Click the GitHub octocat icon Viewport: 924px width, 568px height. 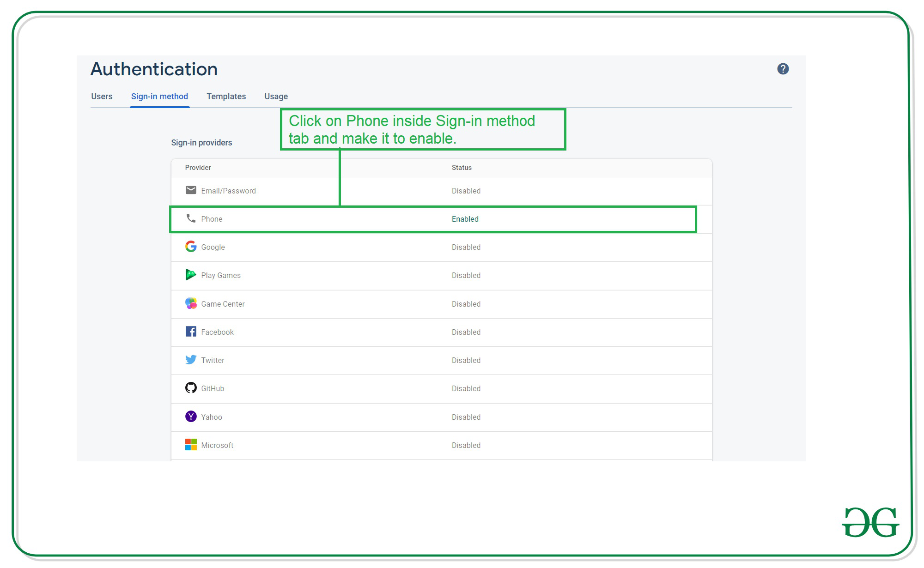[x=191, y=388]
